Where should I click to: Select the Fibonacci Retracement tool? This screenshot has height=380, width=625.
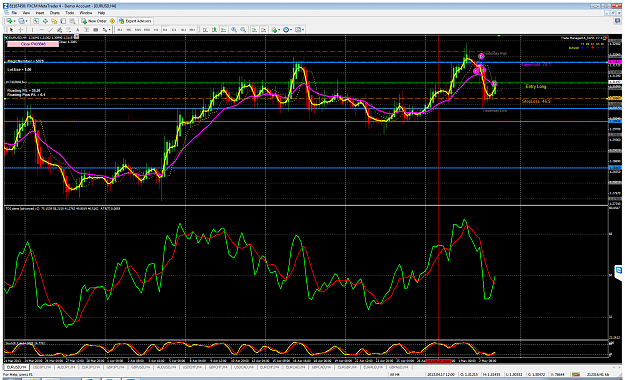tap(69, 30)
